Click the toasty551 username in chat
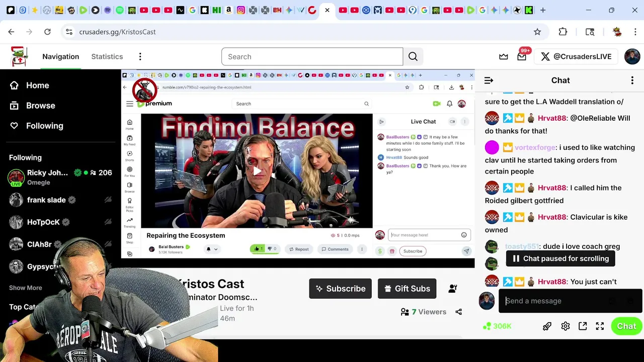 [522, 246]
